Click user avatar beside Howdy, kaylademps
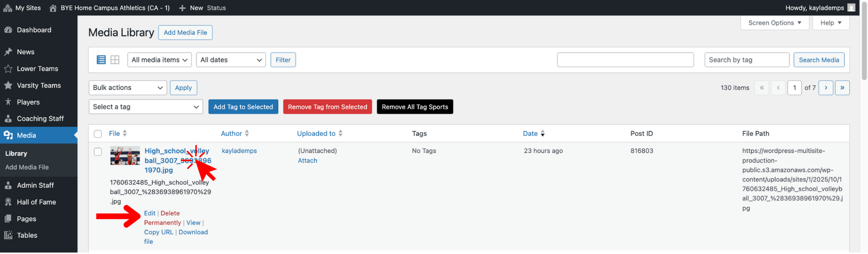Screen dimensions: 868x254 [x=851, y=8]
